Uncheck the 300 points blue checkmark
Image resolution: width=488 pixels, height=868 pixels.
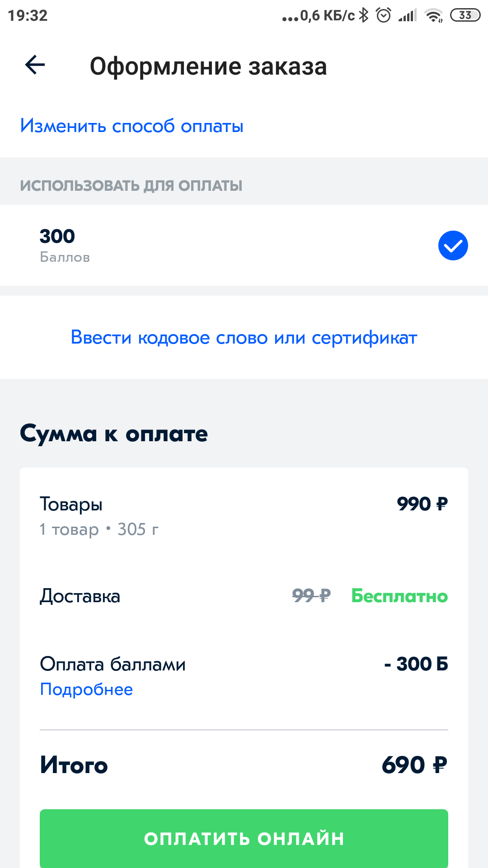(453, 245)
